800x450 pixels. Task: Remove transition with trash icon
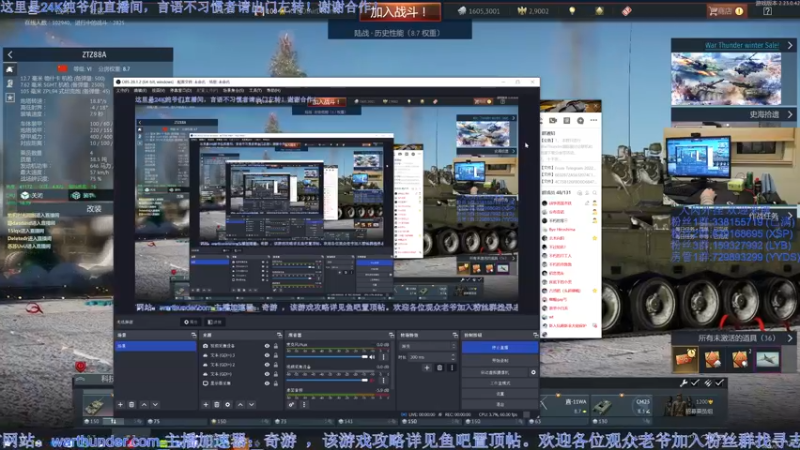[x=439, y=367]
